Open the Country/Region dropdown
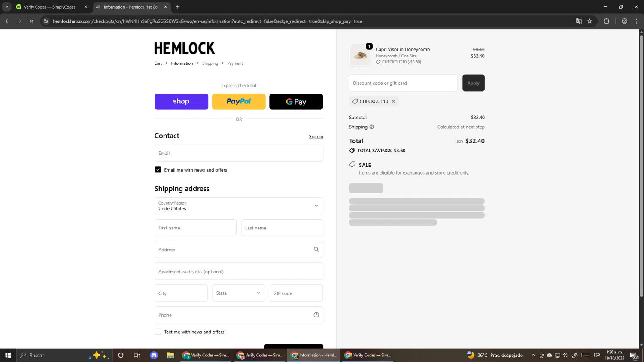The image size is (644, 362). pyautogui.click(x=239, y=206)
